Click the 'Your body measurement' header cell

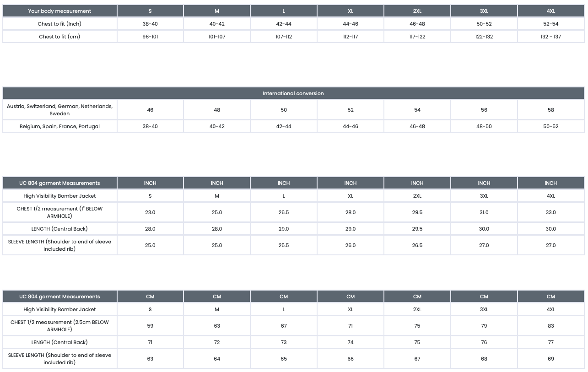click(x=59, y=11)
